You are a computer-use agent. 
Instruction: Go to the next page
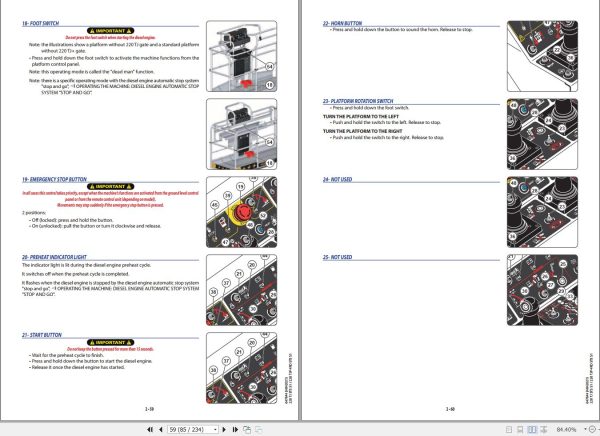224,429
